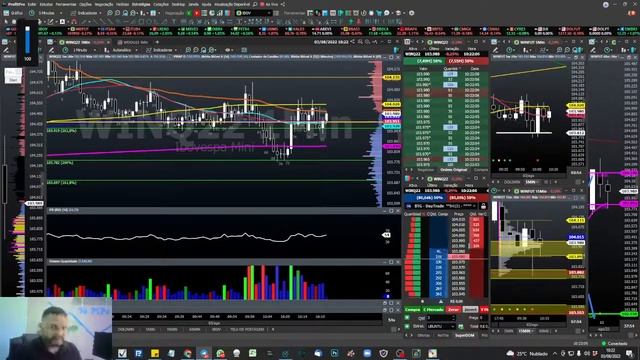Open the search magnifier in the menu bar
This screenshot has width=640, height=360.
255,4
